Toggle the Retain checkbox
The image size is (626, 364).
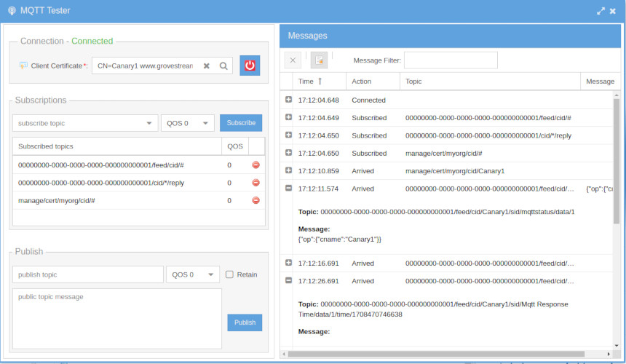point(229,274)
